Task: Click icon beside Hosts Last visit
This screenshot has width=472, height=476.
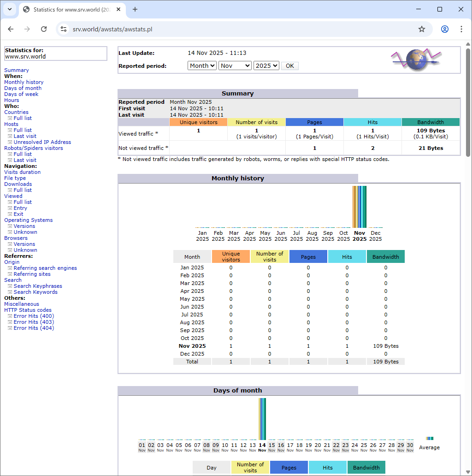Action: [10, 137]
